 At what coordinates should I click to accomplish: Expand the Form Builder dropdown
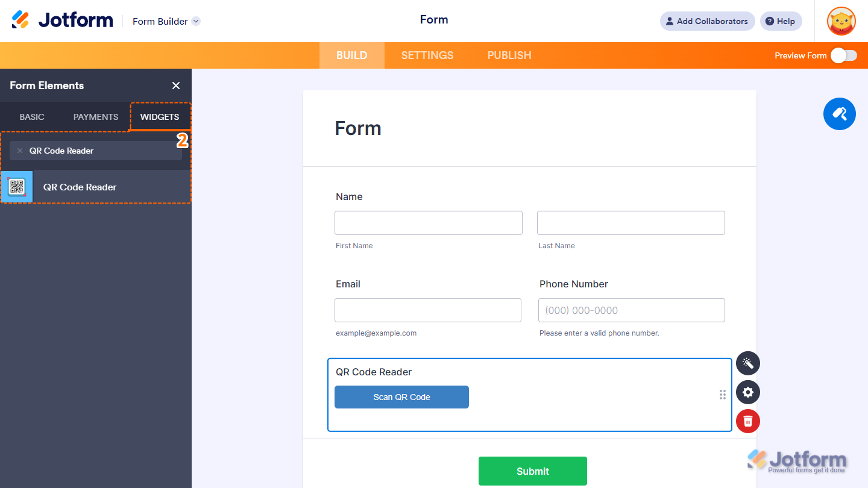click(x=195, y=21)
